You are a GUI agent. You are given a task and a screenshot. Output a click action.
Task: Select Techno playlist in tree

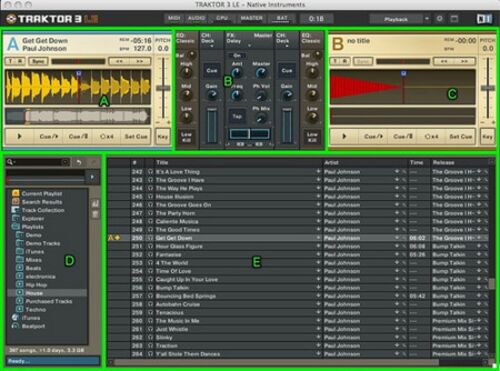click(x=36, y=310)
